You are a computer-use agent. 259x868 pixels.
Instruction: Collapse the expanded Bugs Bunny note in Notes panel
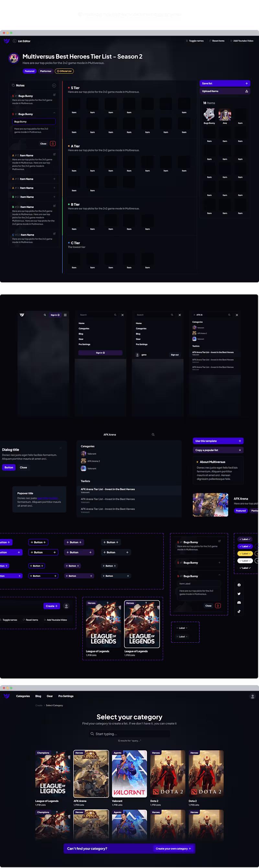coord(54,113)
